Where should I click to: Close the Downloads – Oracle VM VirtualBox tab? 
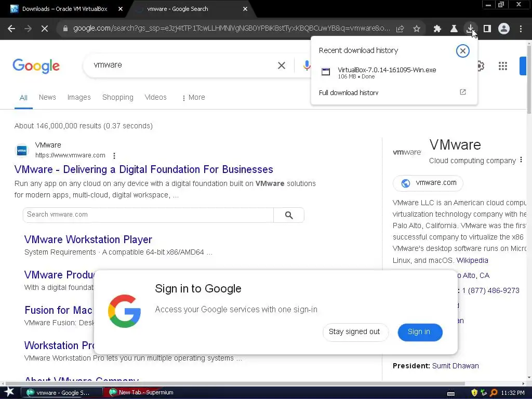click(x=121, y=9)
